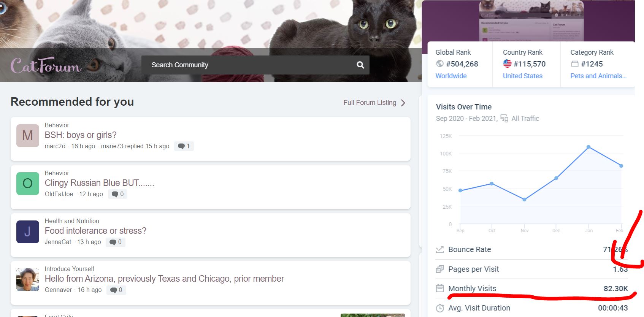
Task: Click the M avatar of marc2o
Action: coord(28,136)
